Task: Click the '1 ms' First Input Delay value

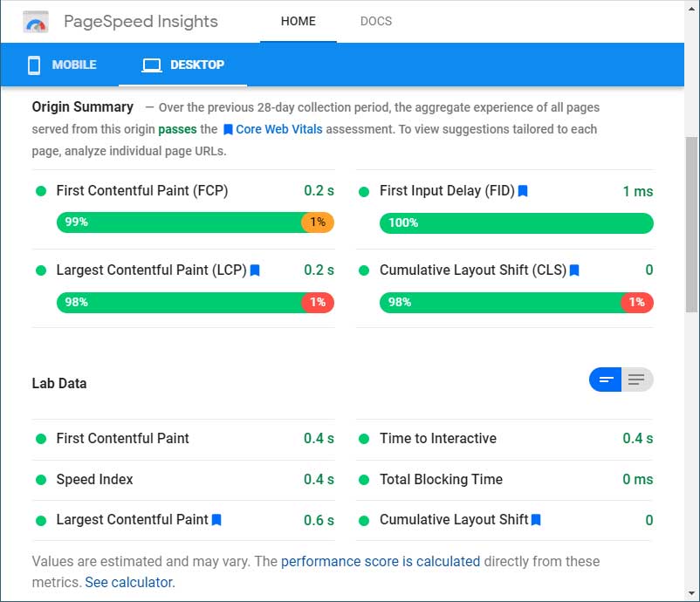Action: pos(638,191)
